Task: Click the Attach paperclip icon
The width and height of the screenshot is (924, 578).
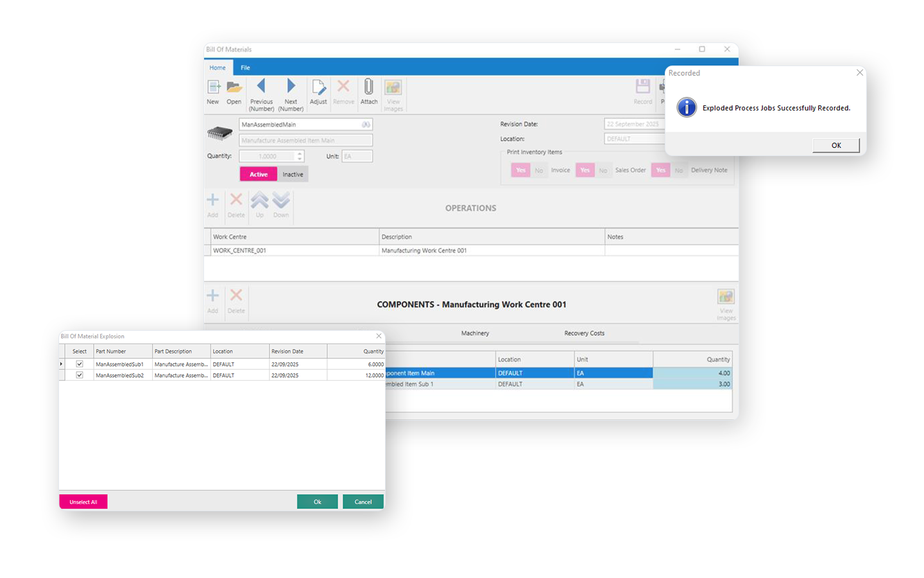Action: tap(369, 87)
